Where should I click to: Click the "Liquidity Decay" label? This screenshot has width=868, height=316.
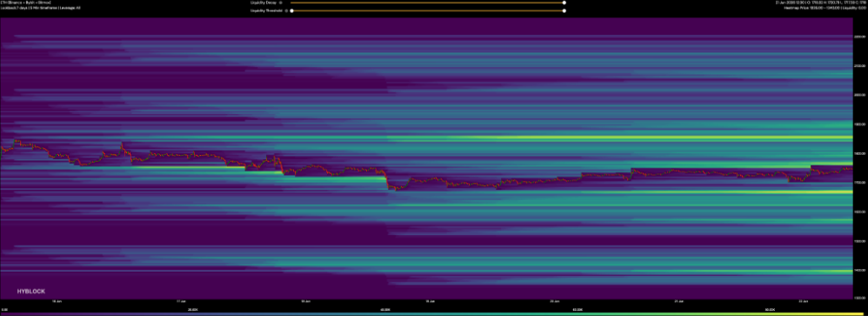click(x=264, y=3)
